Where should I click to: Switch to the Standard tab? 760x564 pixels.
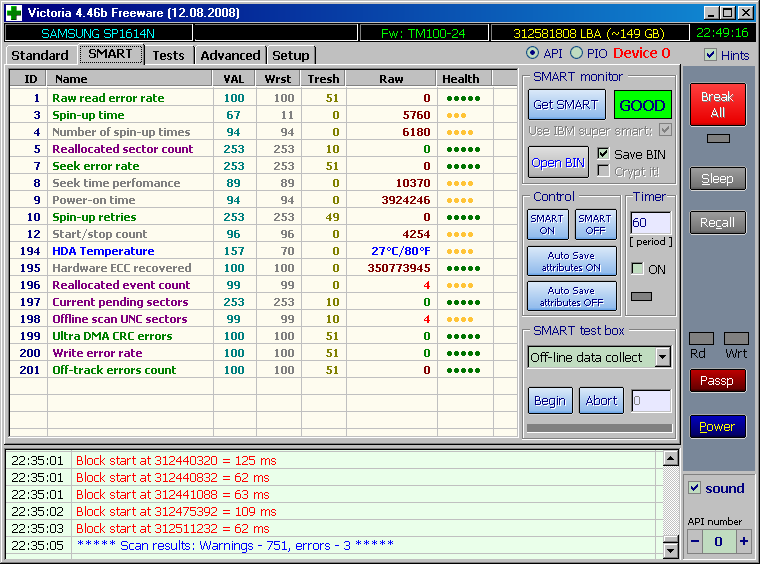click(39, 55)
